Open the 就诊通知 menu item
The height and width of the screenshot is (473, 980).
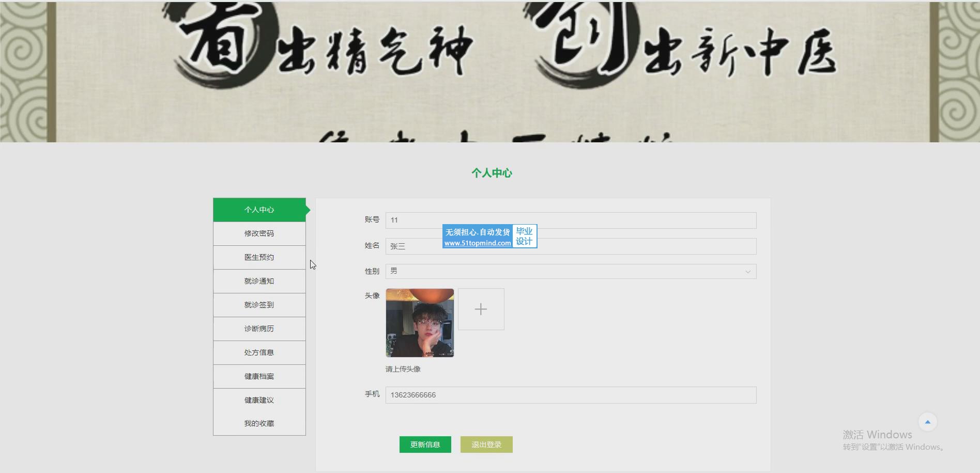pyautogui.click(x=259, y=281)
